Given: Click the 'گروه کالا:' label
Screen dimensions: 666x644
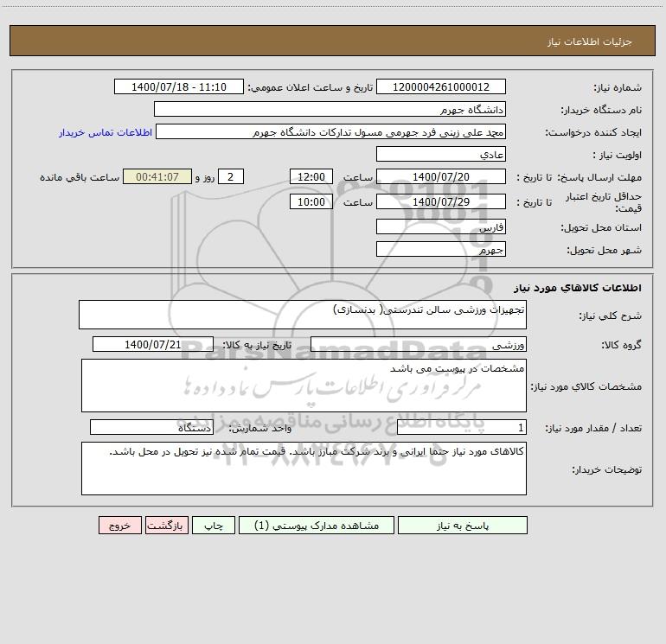Looking at the screenshot, I should tap(621, 345).
